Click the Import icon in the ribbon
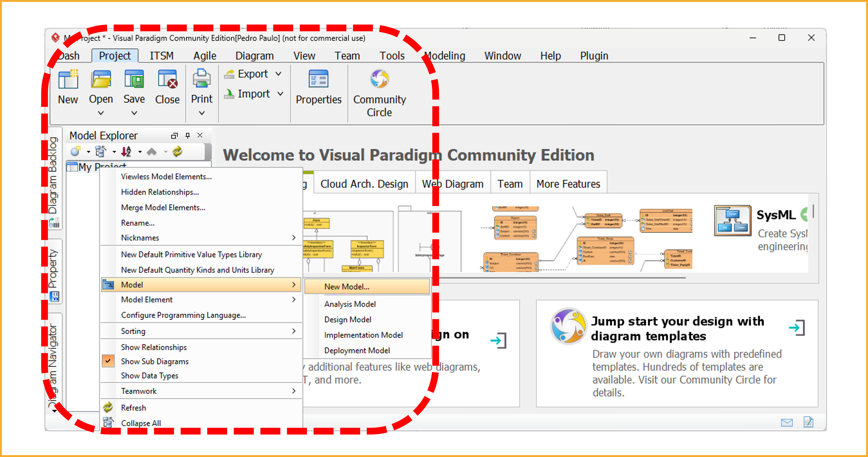 point(229,94)
